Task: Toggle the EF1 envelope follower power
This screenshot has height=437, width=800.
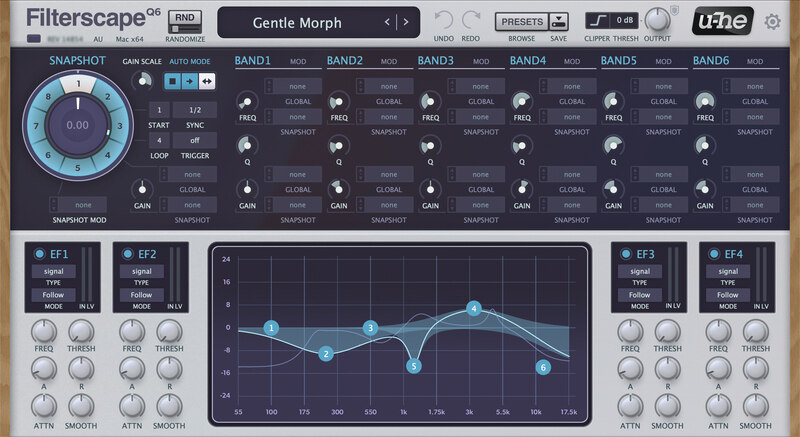Action: [x=40, y=253]
